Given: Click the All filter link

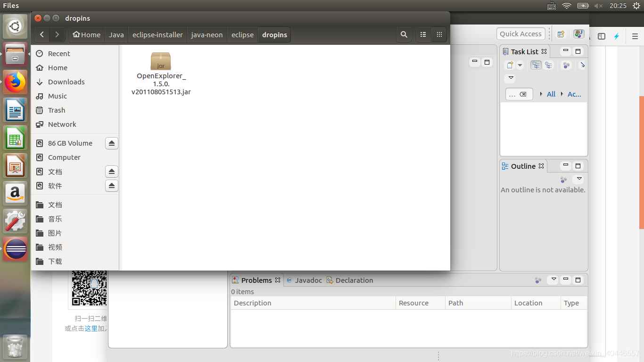Looking at the screenshot, I should (x=551, y=94).
